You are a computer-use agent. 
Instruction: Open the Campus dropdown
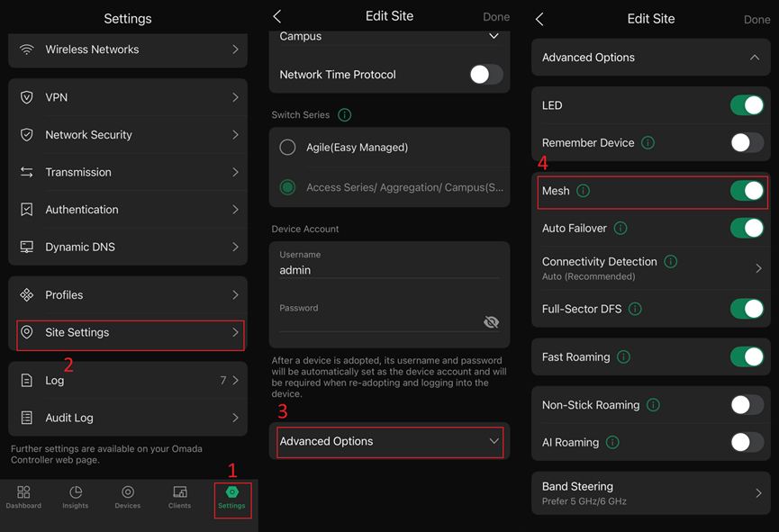[493, 36]
